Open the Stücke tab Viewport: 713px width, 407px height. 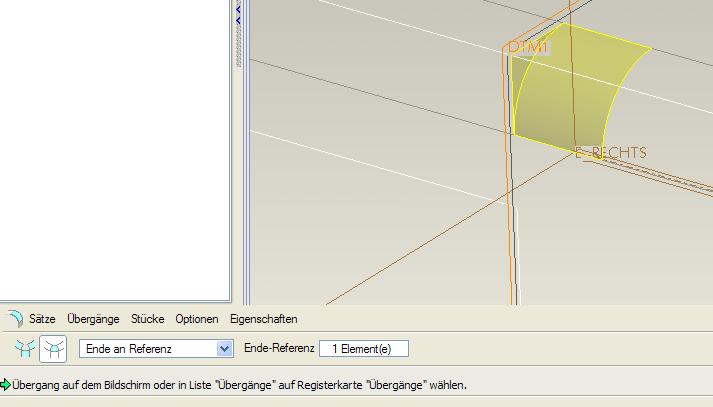coord(147,319)
